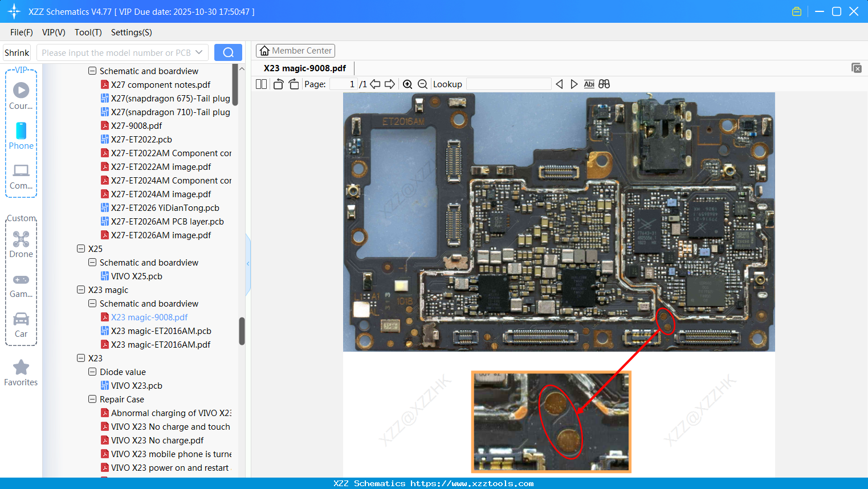This screenshot has height=489, width=868.
Task: Open Favorites star in sidebar
Action: pyautogui.click(x=21, y=373)
